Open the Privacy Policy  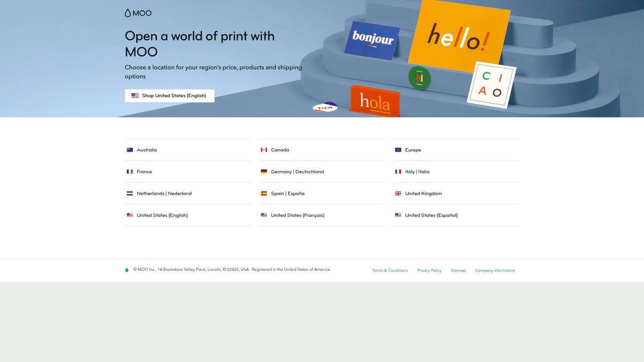point(429,270)
